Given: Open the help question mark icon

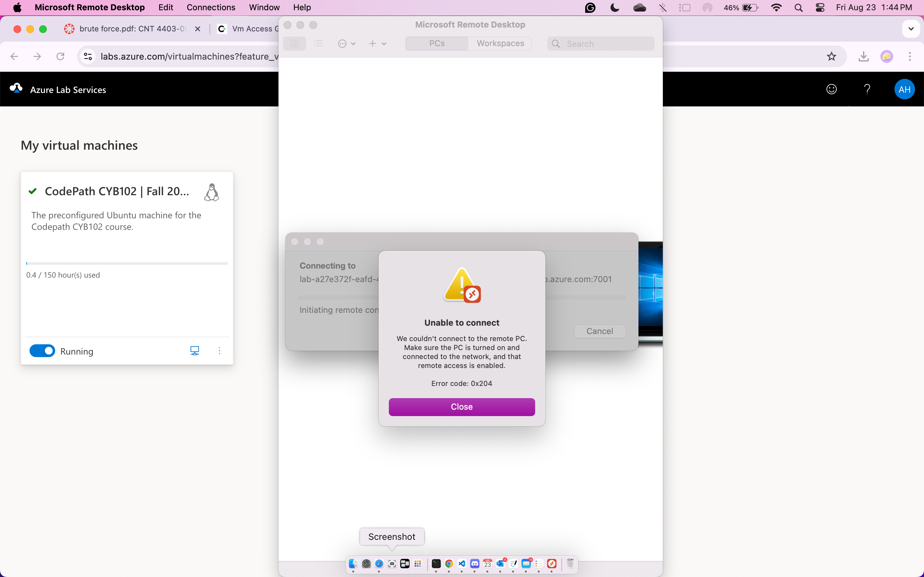Looking at the screenshot, I should click(867, 89).
